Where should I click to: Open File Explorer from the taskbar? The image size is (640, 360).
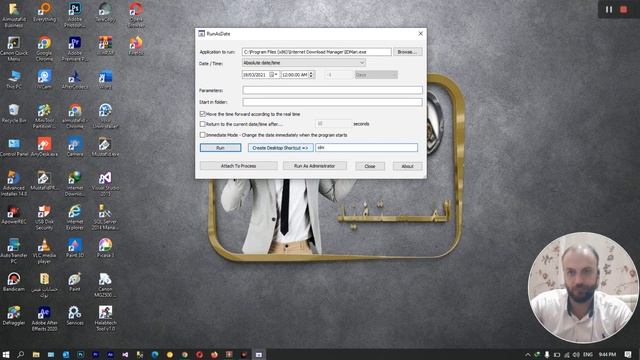tap(36, 354)
